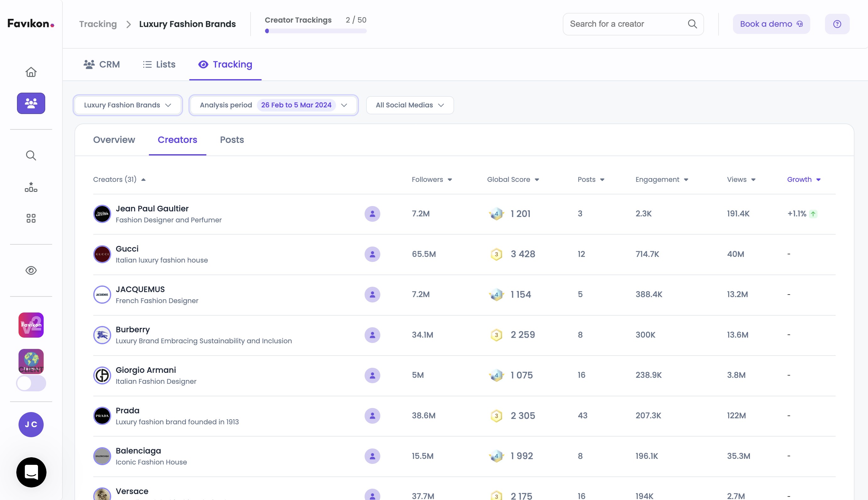Expand the All Social Medias dropdown
The height and width of the screenshot is (500, 868).
pos(410,105)
